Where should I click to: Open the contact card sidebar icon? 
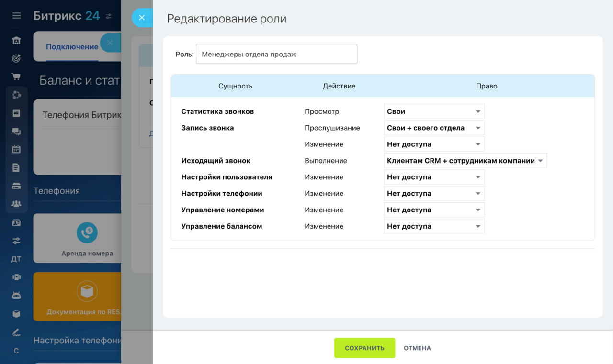pos(16,222)
